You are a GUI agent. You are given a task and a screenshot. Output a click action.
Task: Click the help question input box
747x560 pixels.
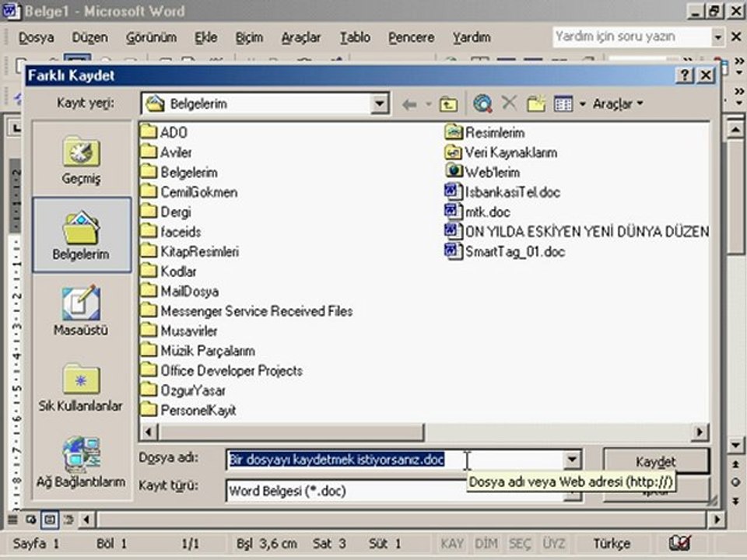coord(632,37)
